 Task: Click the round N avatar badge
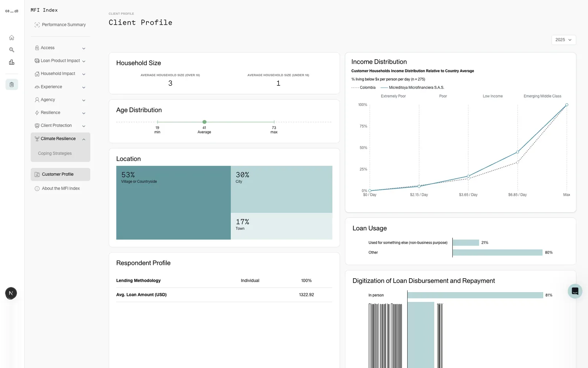point(11,293)
